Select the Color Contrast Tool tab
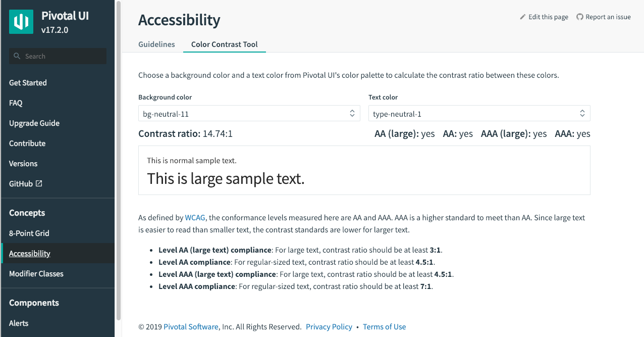This screenshot has height=337, width=644. pos(225,44)
